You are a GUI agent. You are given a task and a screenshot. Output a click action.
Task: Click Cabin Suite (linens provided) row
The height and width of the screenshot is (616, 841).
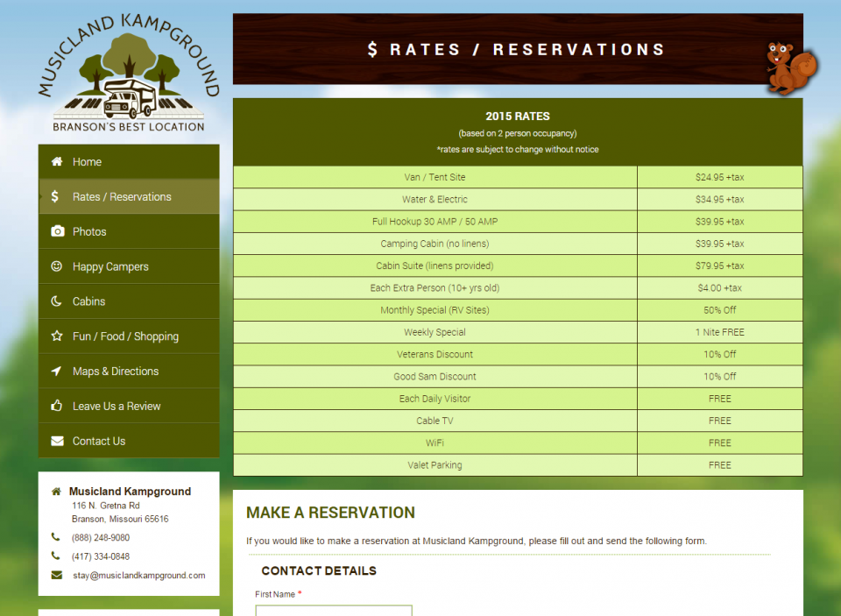[x=435, y=266]
